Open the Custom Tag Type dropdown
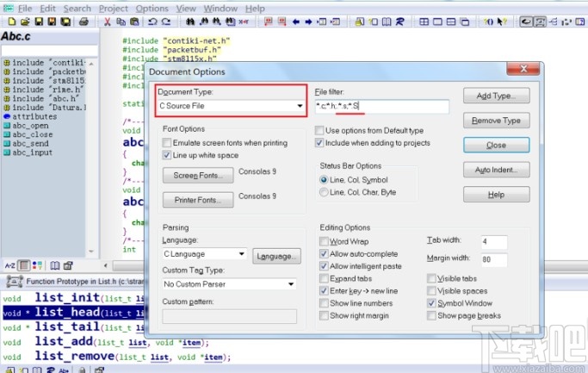588x373 pixels. [x=229, y=284]
